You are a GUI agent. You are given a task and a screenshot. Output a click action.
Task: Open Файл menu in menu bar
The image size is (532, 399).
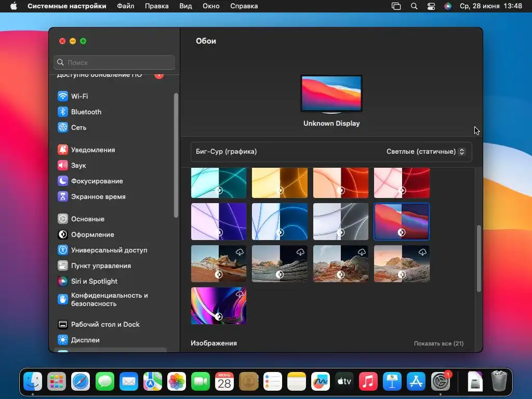(x=126, y=6)
